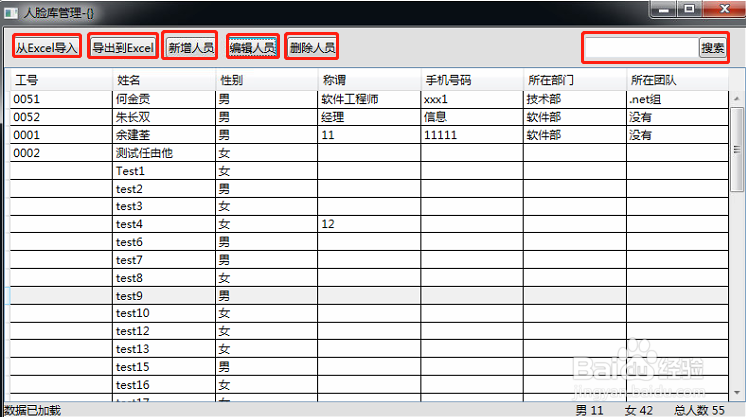Select the test12 row
Screen dimensions: 746x417
click(369, 331)
